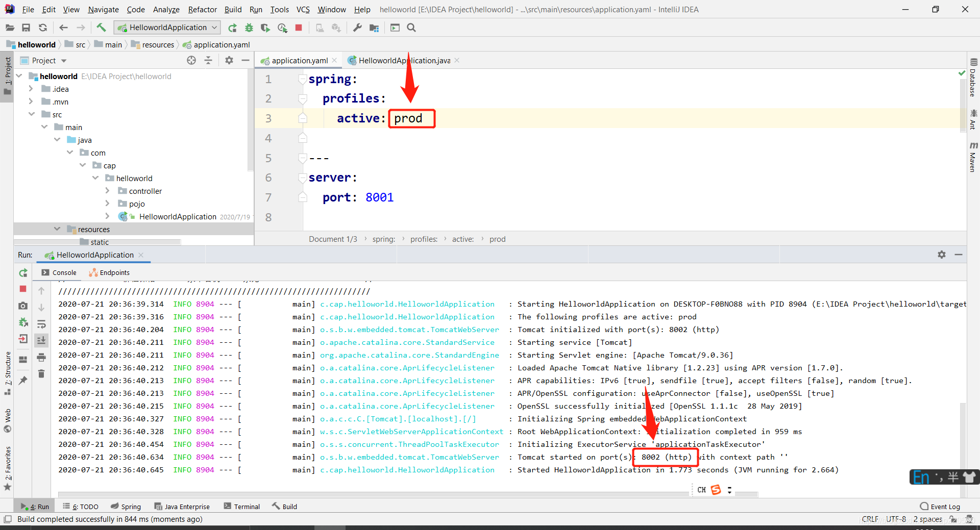Hide the Project panel with minus icon
980x530 pixels.
click(246, 60)
